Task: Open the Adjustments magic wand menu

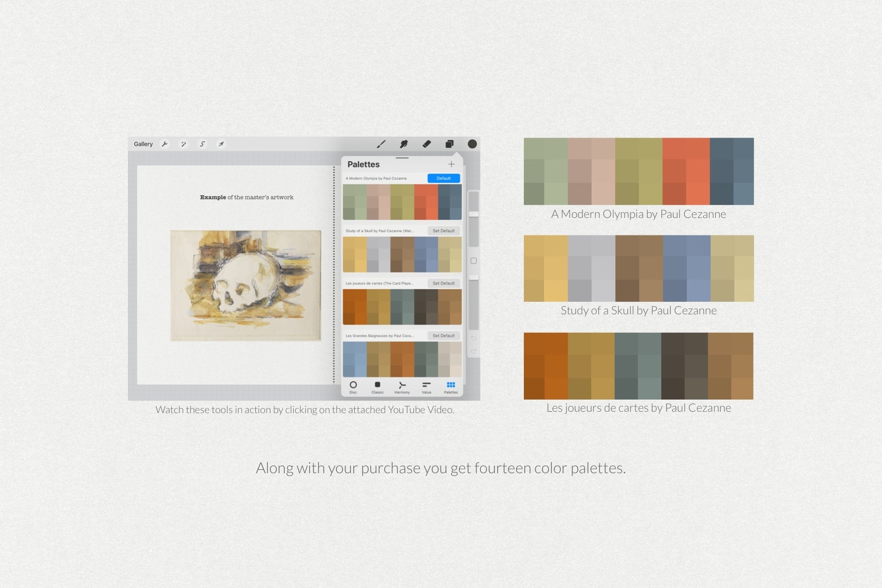Action: coord(184,144)
